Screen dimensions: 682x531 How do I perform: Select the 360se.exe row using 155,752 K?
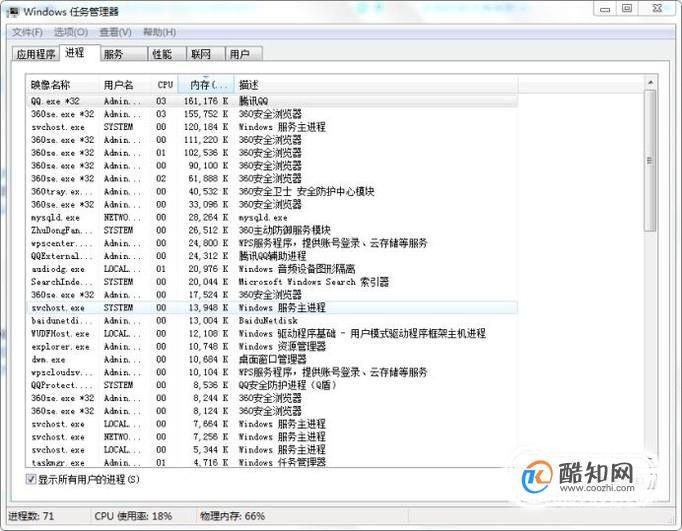coord(272,114)
